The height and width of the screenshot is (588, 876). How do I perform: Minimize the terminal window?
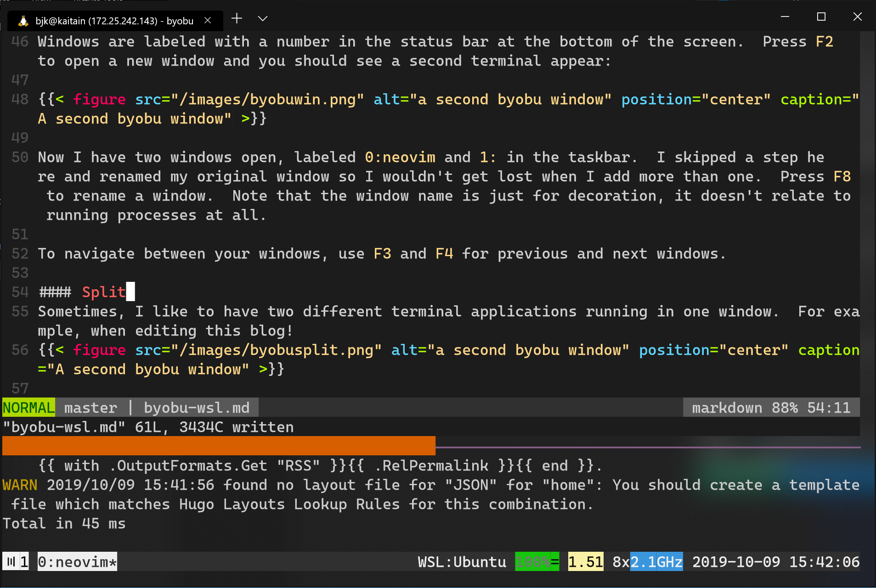[785, 17]
